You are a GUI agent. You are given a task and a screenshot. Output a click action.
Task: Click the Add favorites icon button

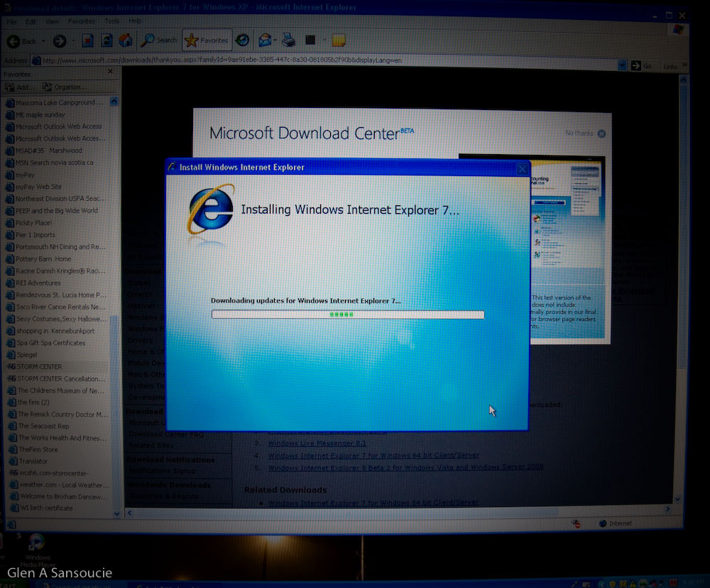(19, 87)
